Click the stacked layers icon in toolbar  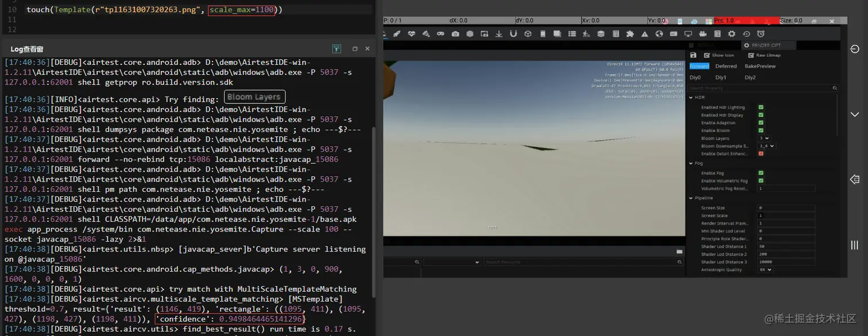click(x=600, y=34)
